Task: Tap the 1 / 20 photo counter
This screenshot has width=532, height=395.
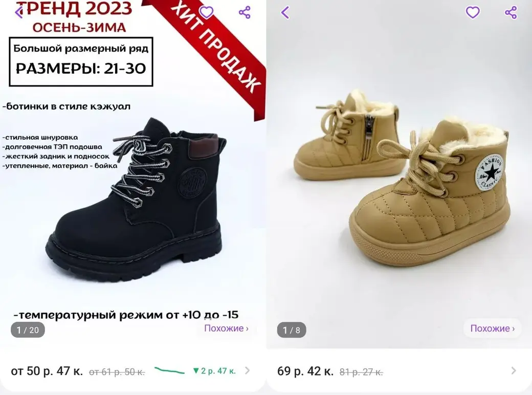Action: pos(28,330)
